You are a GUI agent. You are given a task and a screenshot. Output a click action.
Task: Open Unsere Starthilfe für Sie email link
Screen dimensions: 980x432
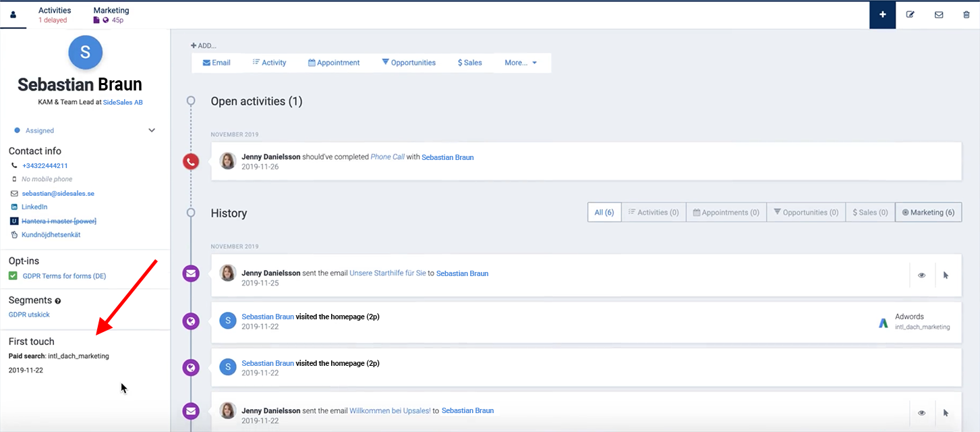click(x=388, y=273)
